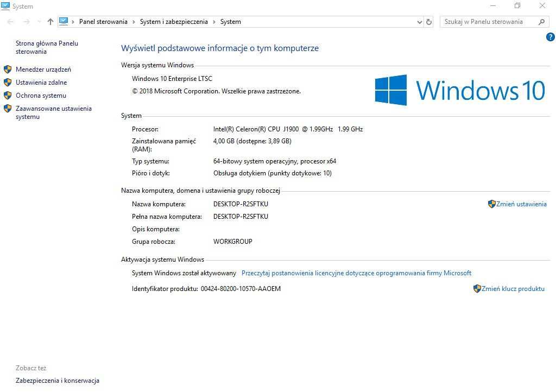The height and width of the screenshot is (392, 556).
Task: Open address bar history dropdown
Action: [420, 22]
